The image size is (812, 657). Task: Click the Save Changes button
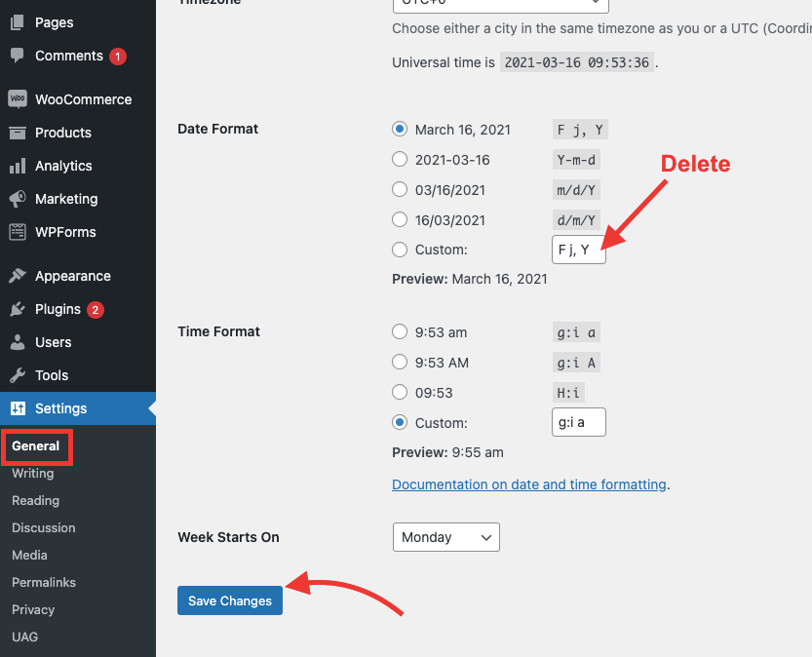(229, 600)
